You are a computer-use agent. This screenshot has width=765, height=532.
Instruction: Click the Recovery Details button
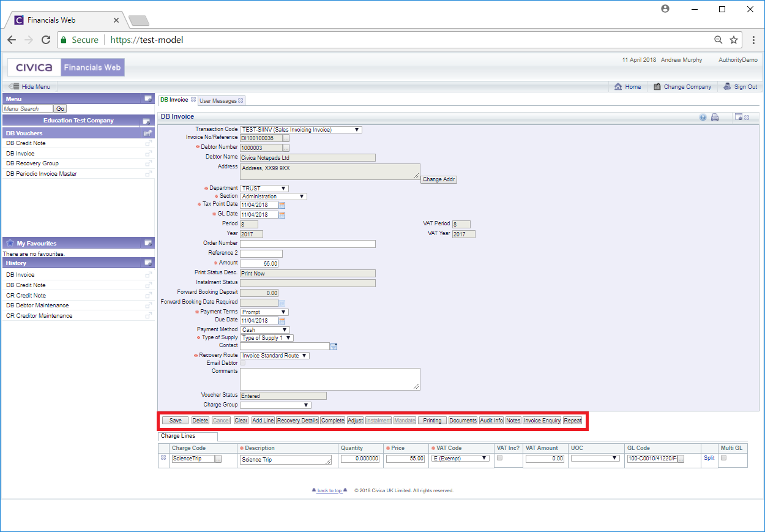[297, 421]
